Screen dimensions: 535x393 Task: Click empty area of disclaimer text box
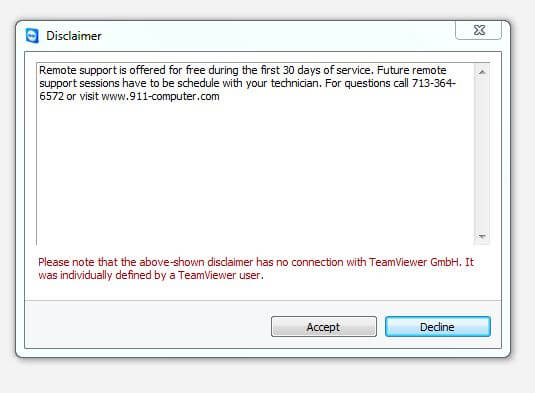pos(254,171)
